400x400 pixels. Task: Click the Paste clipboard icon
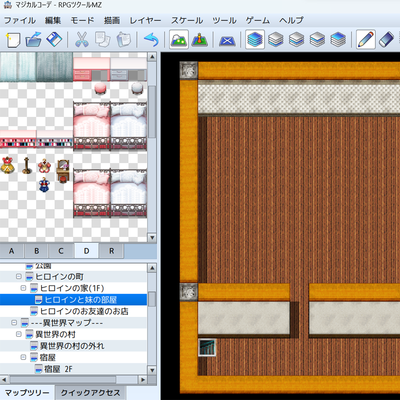click(124, 40)
